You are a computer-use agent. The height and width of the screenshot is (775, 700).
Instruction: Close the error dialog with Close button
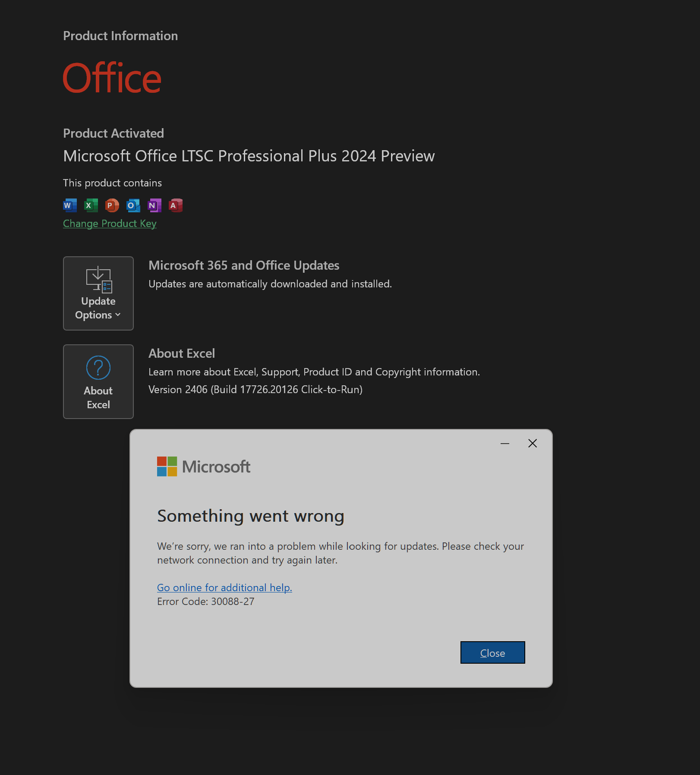click(492, 652)
